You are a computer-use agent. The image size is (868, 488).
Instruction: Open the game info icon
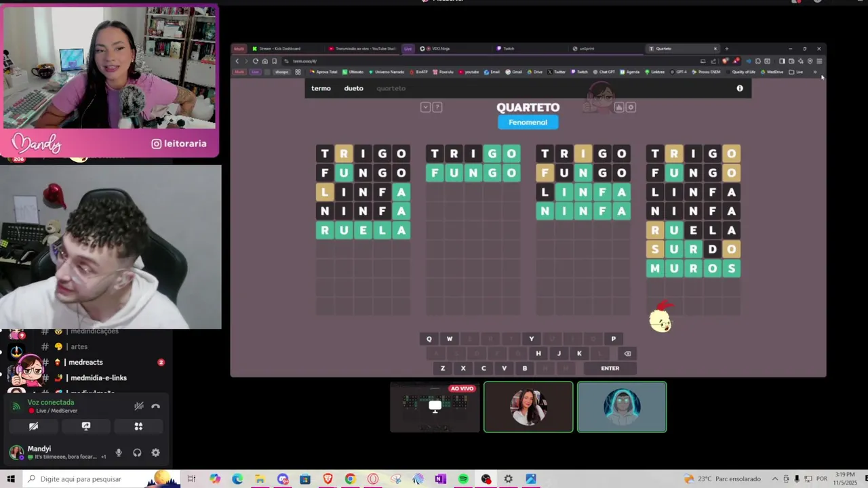click(x=740, y=88)
